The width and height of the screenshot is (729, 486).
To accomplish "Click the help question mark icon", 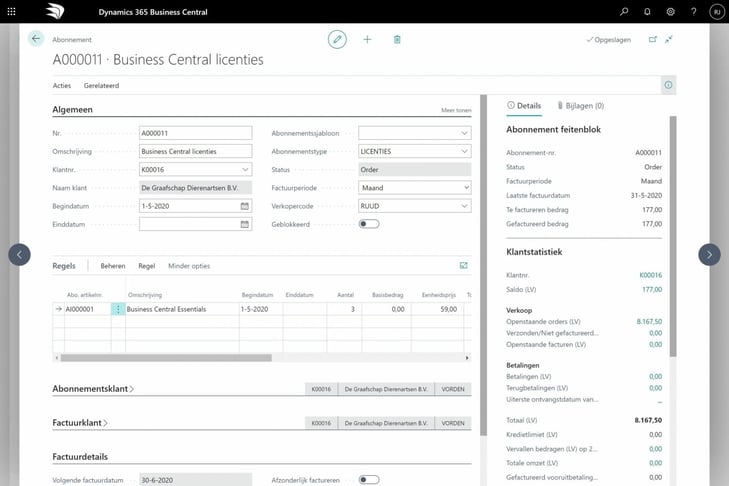I will (694, 12).
